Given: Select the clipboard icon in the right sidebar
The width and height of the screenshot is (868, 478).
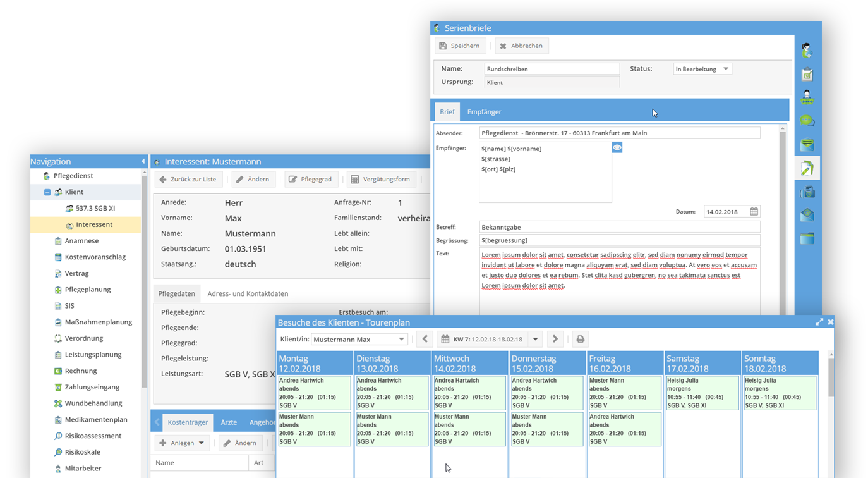Looking at the screenshot, I should click(x=807, y=74).
